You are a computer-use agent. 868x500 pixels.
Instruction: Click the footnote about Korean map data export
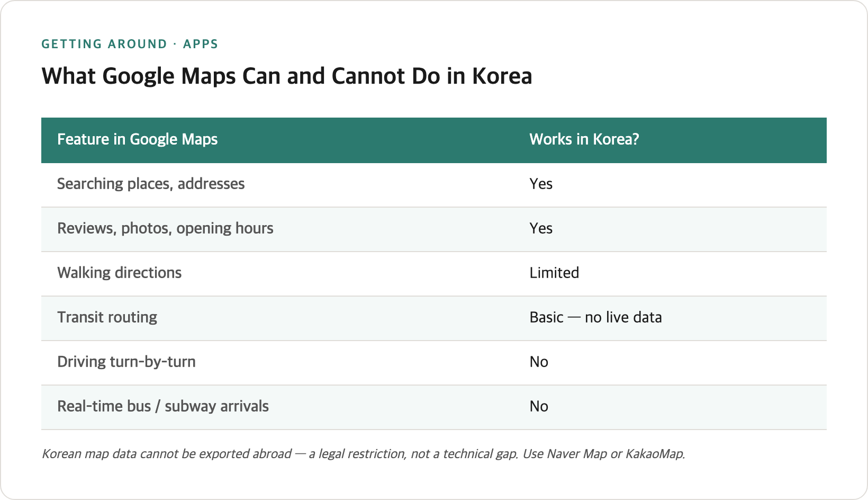(x=363, y=454)
